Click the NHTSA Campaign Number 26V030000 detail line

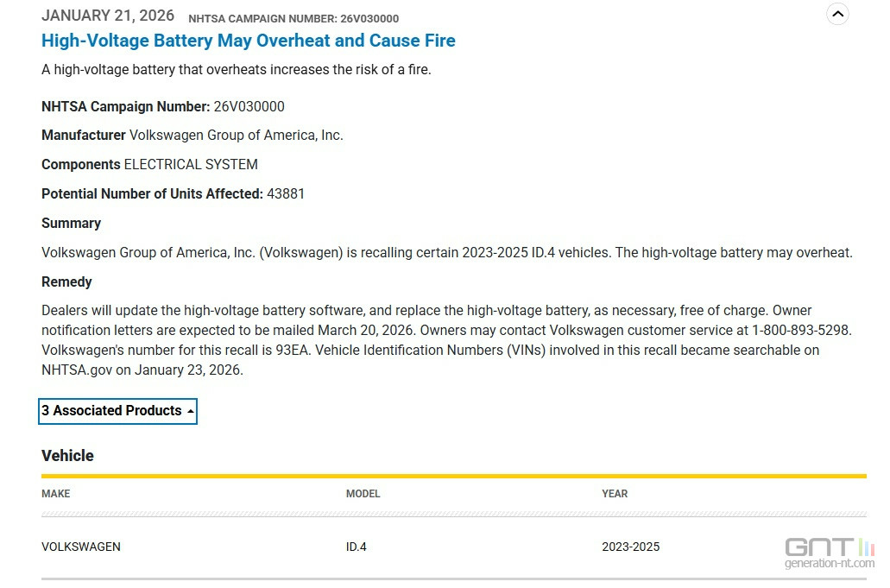click(162, 106)
